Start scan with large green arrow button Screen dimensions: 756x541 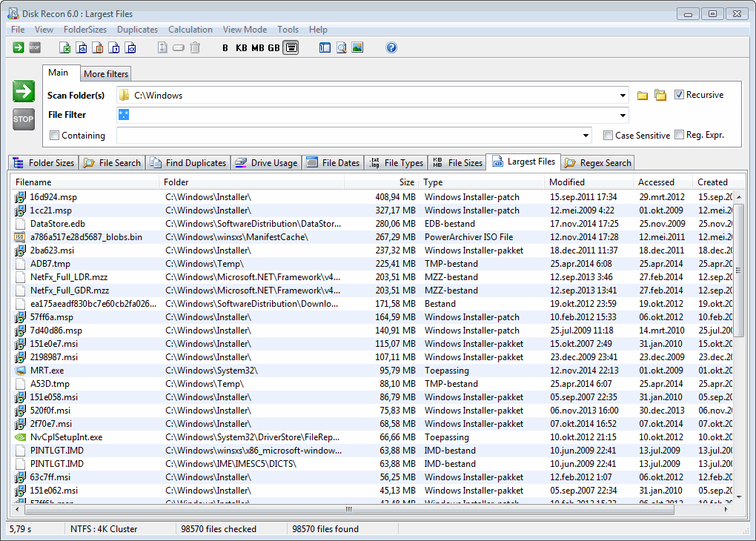(24, 91)
